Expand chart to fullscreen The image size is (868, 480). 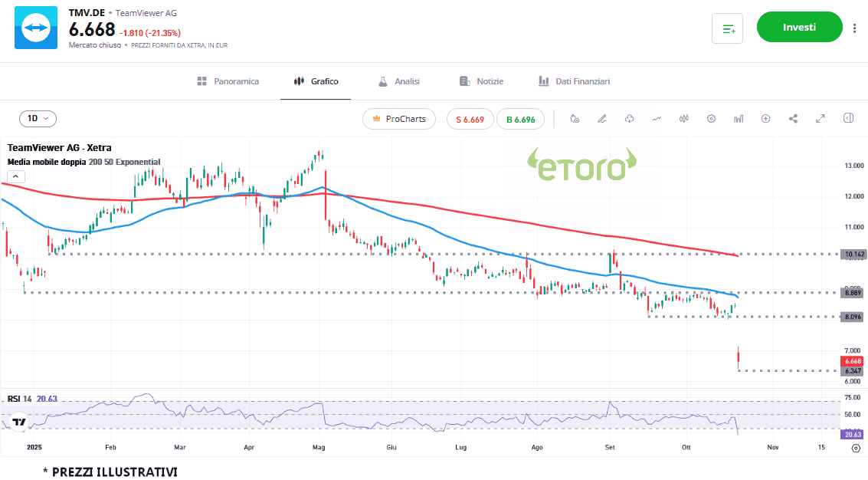click(821, 119)
